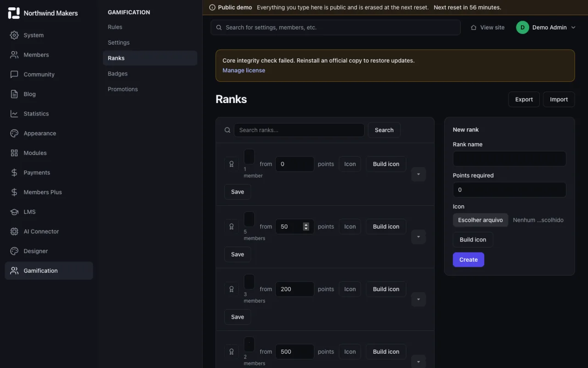Open the System section gear icon
The width and height of the screenshot is (588, 368).
click(14, 35)
